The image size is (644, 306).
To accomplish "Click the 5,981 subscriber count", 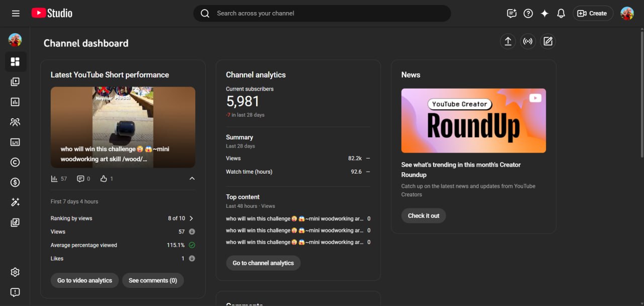I will (243, 102).
